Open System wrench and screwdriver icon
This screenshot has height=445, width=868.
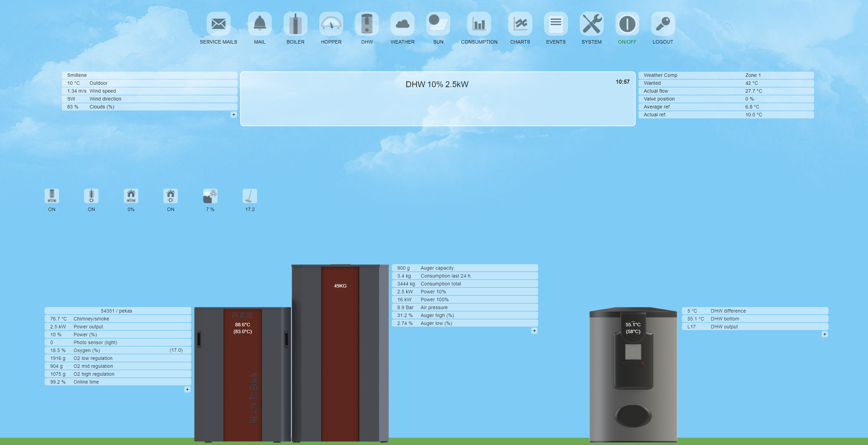(591, 24)
